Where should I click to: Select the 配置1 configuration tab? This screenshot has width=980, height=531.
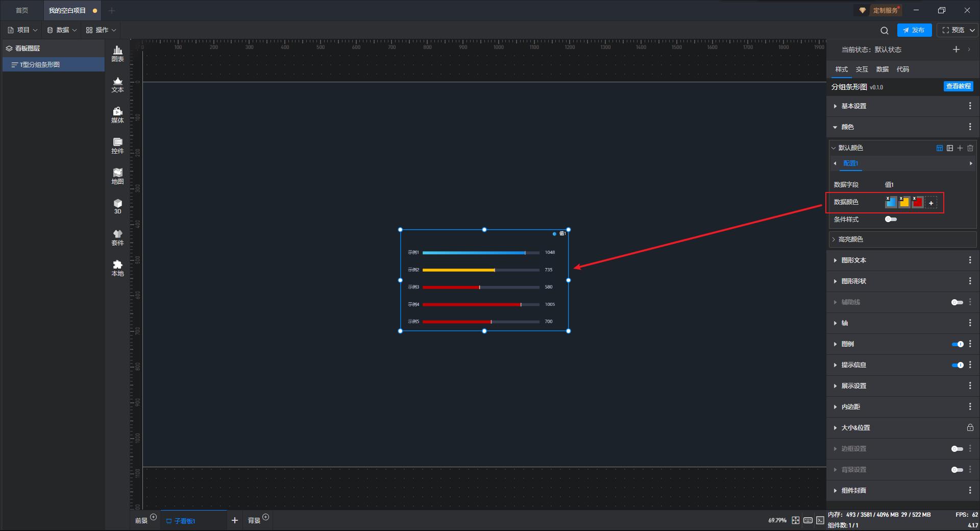point(850,163)
